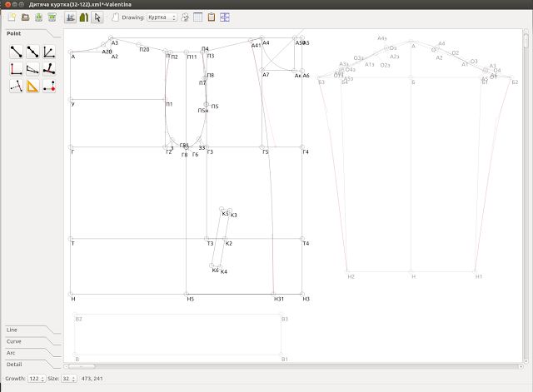The height and width of the screenshot is (392, 533).
Task: Open the table of variables icon
Action: click(x=198, y=17)
